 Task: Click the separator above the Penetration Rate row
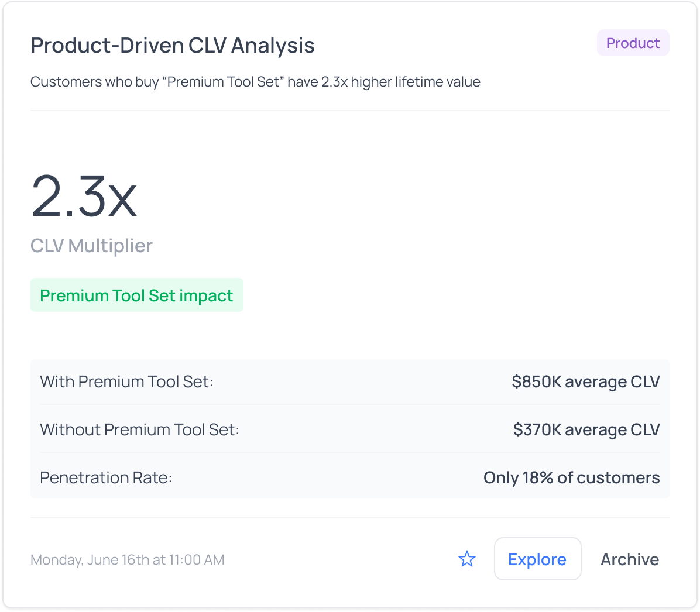click(350, 452)
